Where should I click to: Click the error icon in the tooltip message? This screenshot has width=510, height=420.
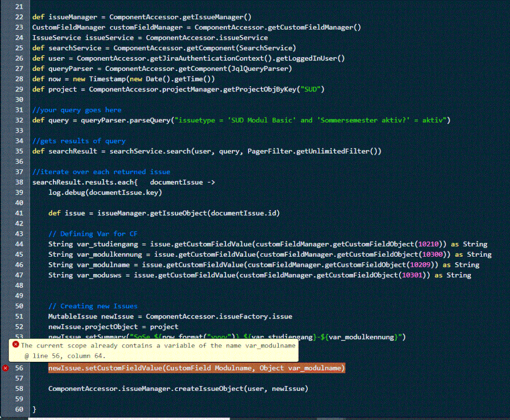[x=15, y=344]
